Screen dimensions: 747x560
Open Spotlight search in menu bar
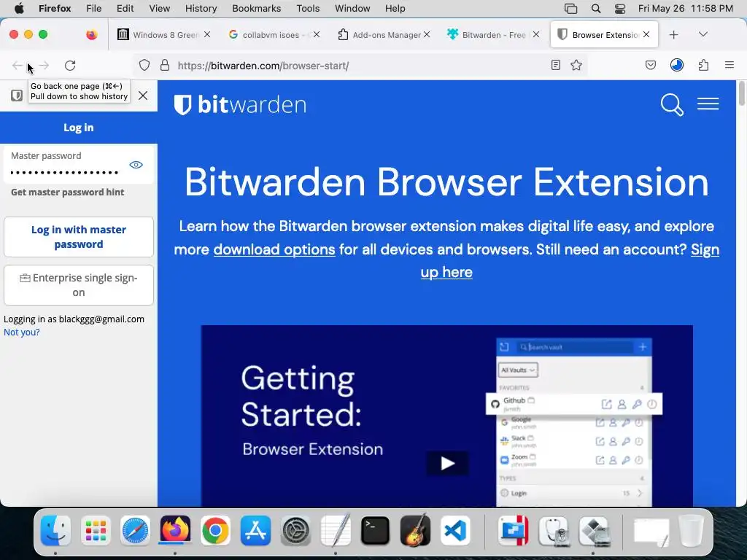click(x=595, y=8)
